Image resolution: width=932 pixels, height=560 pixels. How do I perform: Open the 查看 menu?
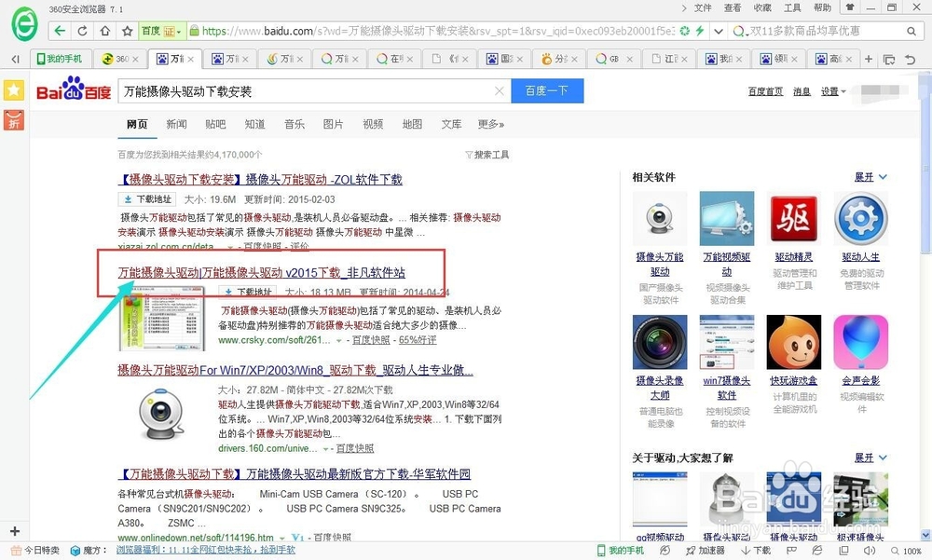[x=733, y=7]
